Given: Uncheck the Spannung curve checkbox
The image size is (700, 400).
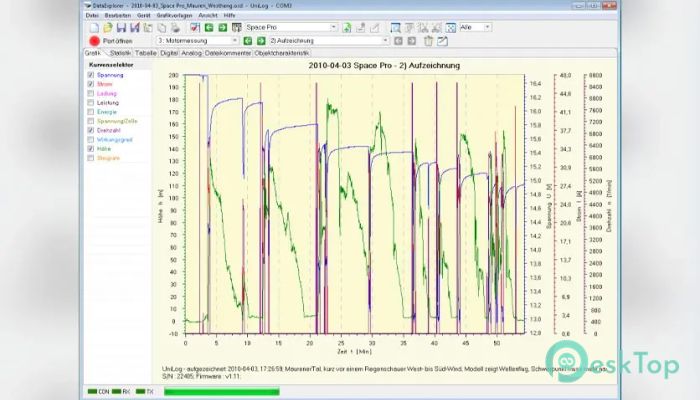Looking at the screenshot, I should pos(91,75).
